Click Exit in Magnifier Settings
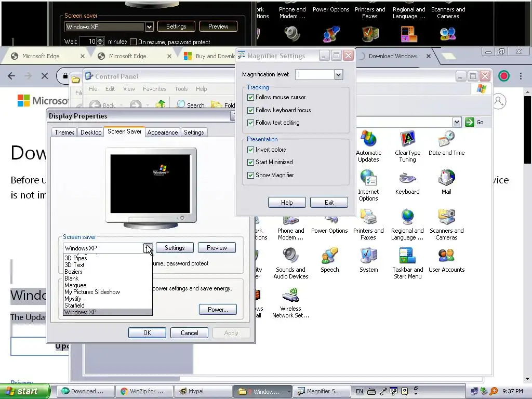This screenshot has height=399, width=532. [329, 203]
